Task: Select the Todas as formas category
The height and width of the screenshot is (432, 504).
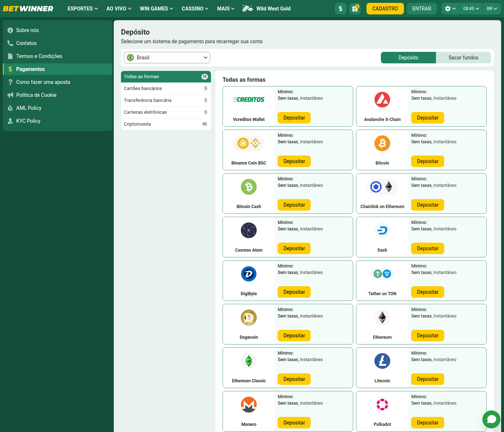Action: pos(166,77)
